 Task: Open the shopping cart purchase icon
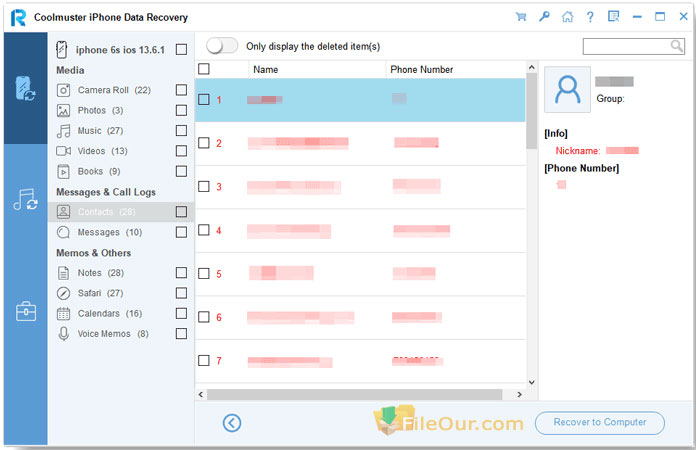pos(521,17)
